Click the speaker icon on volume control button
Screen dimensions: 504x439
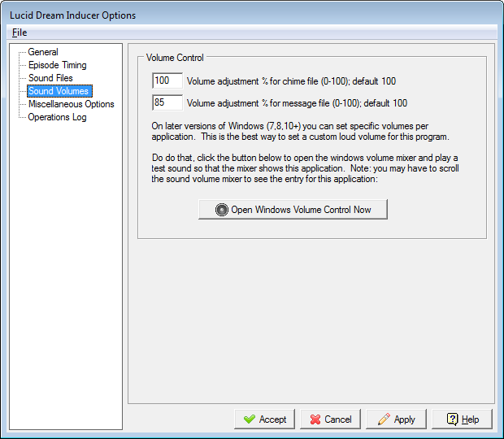point(222,210)
